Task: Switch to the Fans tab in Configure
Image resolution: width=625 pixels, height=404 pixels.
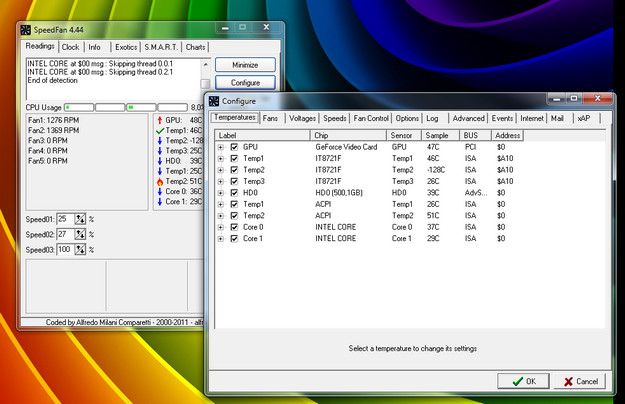Action: pyautogui.click(x=270, y=118)
